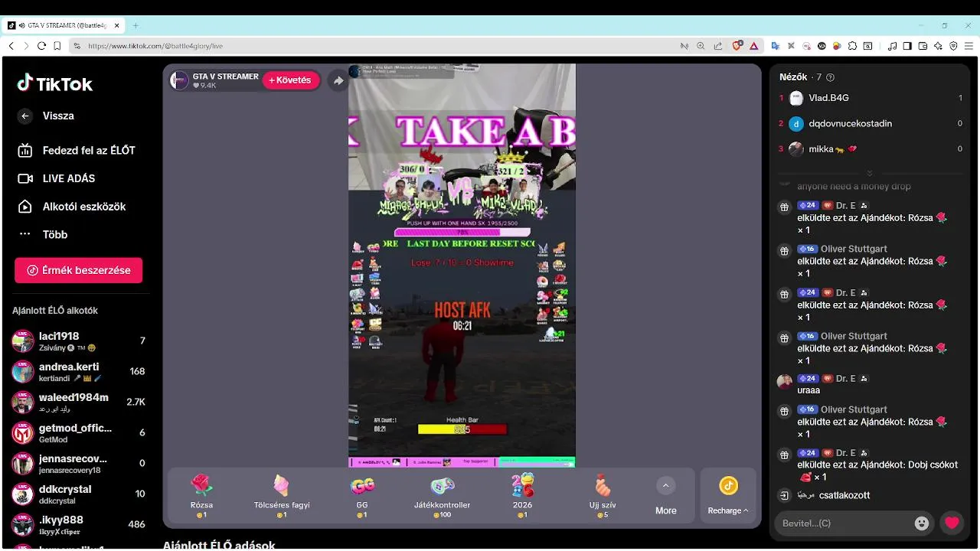Expand more gifts with the More arrow
980x551 pixels.
coord(665,486)
